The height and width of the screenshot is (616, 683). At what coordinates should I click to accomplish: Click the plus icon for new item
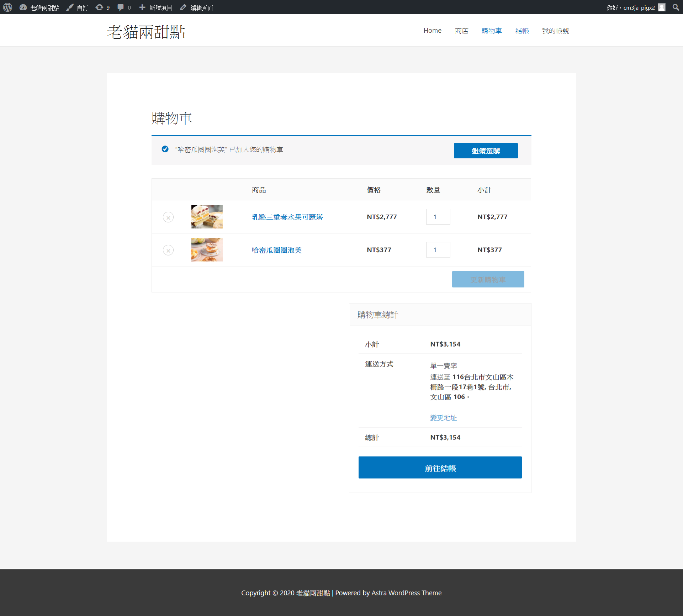pos(142,7)
